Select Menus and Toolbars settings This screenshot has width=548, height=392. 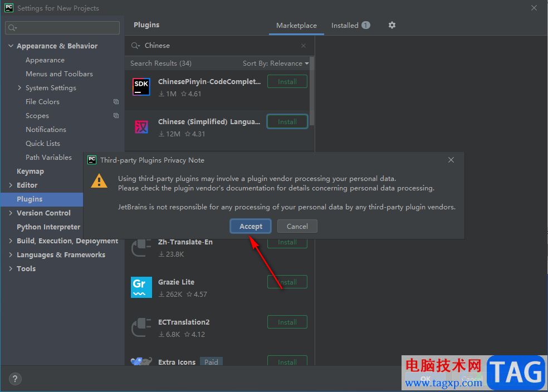click(x=59, y=73)
